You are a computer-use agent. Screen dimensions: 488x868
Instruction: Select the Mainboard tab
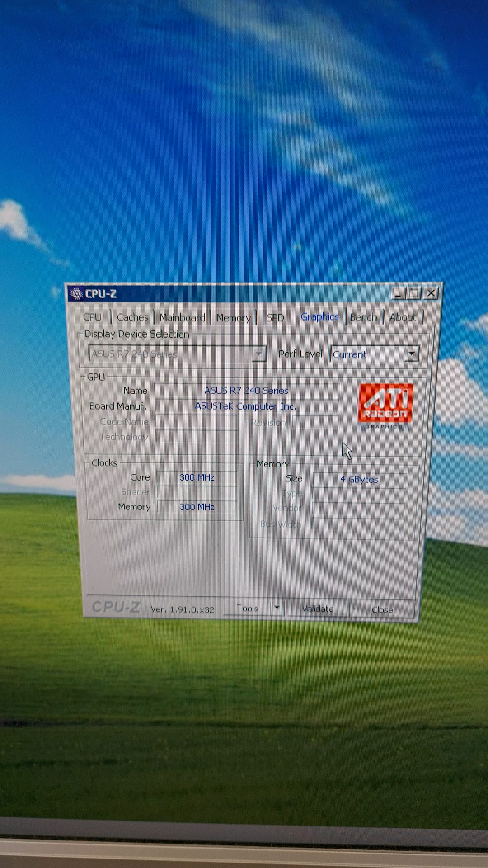point(182,317)
